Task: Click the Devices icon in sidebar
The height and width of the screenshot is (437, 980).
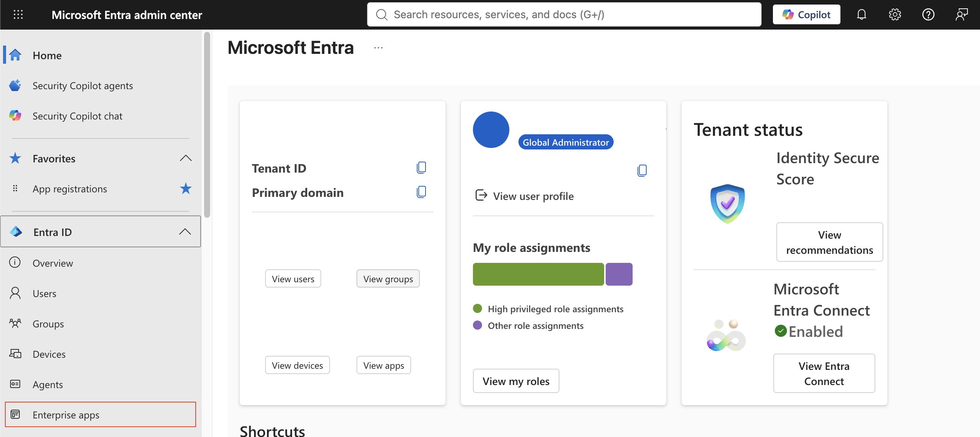Action: coord(15,354)
